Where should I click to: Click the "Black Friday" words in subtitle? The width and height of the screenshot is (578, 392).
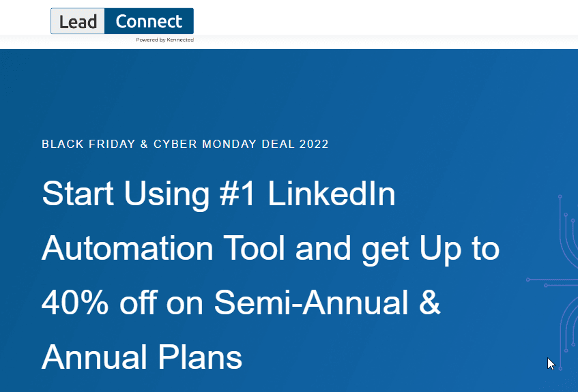click(x=89, y=144)
